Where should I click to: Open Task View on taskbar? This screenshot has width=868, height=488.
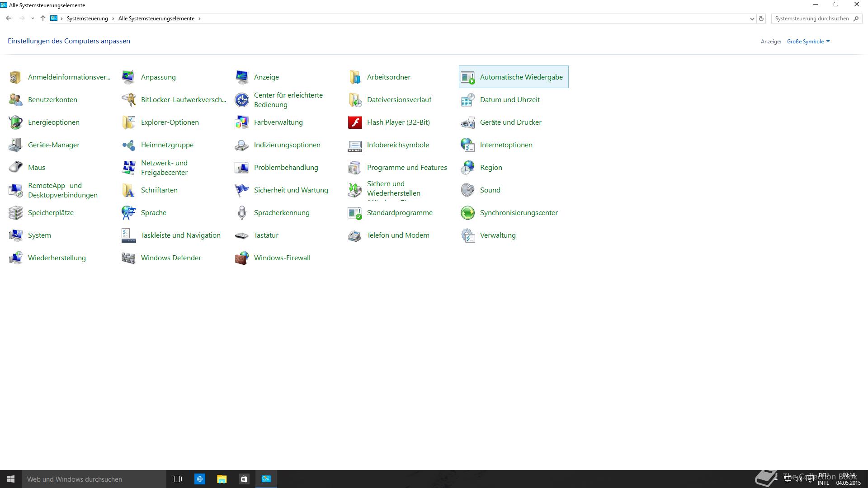click(x=177, y=479)
